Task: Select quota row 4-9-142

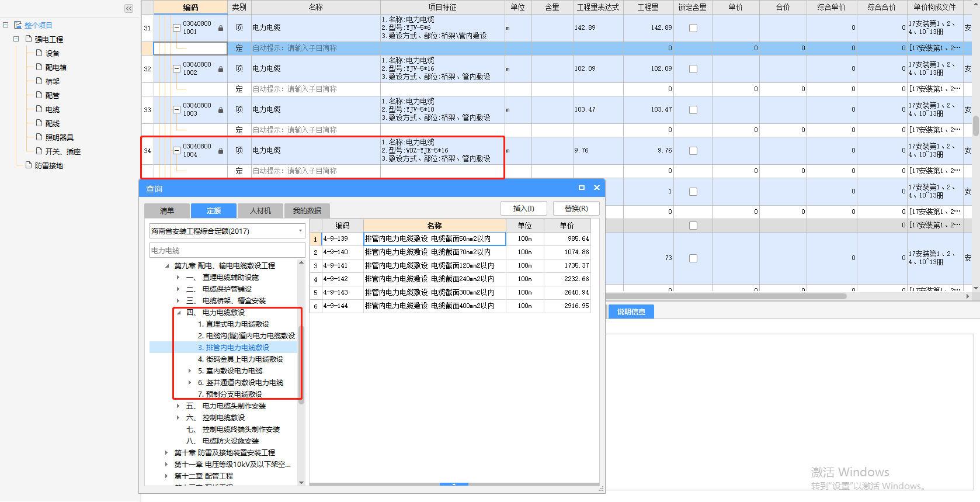Action: coord(450,279)
